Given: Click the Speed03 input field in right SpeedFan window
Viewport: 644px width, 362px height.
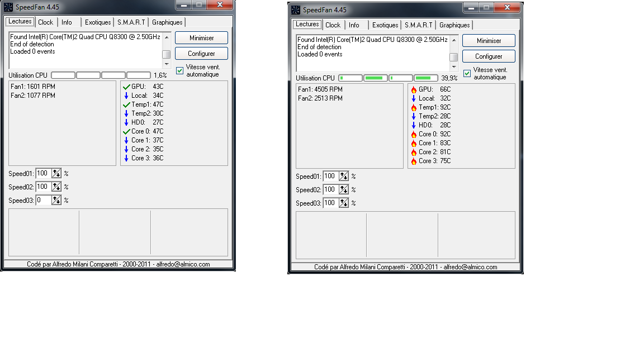Looking at the screenshot, I should coord(331,203).
